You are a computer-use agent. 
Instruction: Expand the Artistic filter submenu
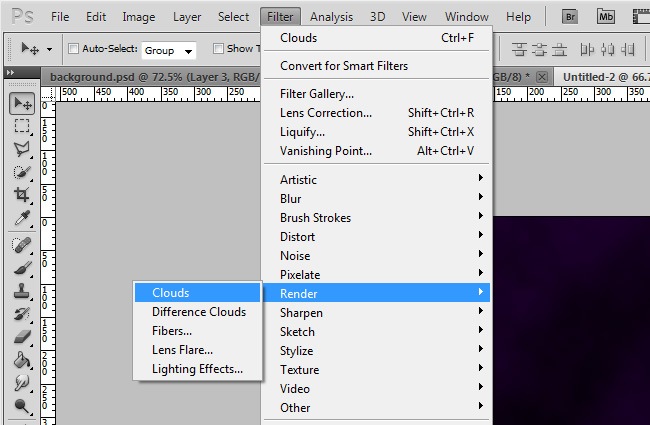(376, 179)
